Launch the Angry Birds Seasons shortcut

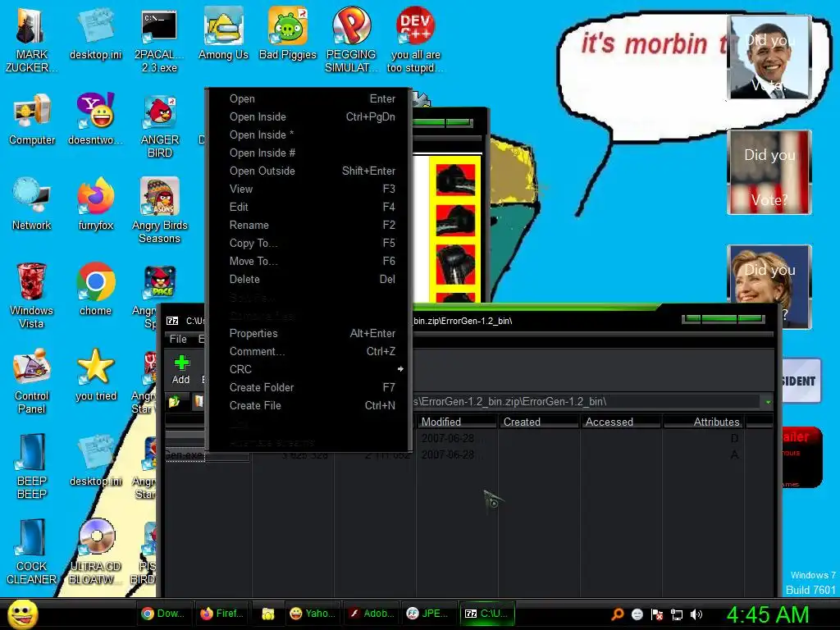[x=160, y=211]
